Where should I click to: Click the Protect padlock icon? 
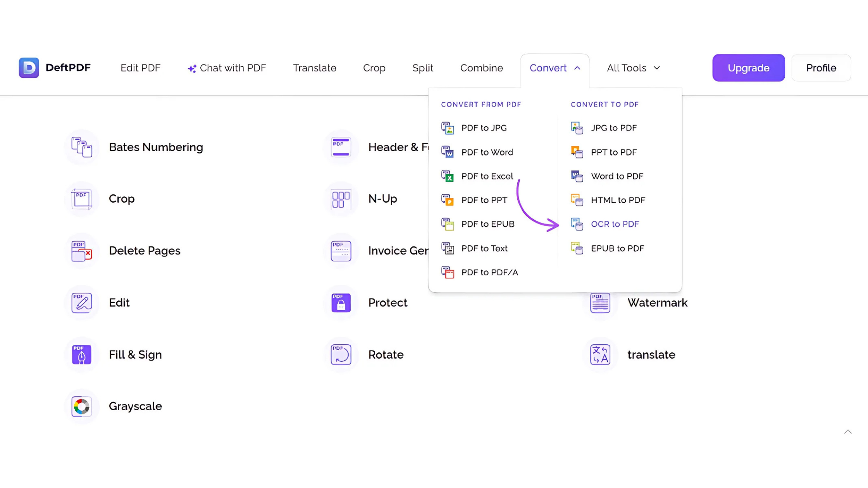click(341, 303)
